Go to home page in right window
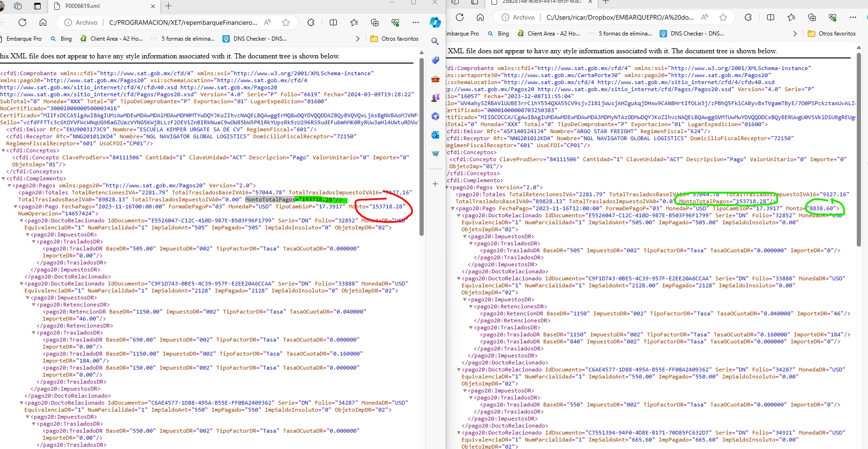The image size is (868, 449). tap(480, 17)
